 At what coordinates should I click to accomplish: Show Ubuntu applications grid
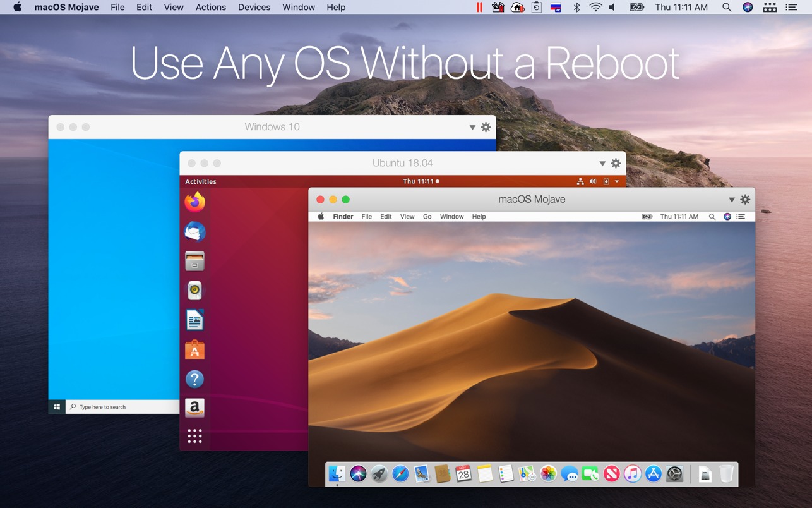point(194,436)
